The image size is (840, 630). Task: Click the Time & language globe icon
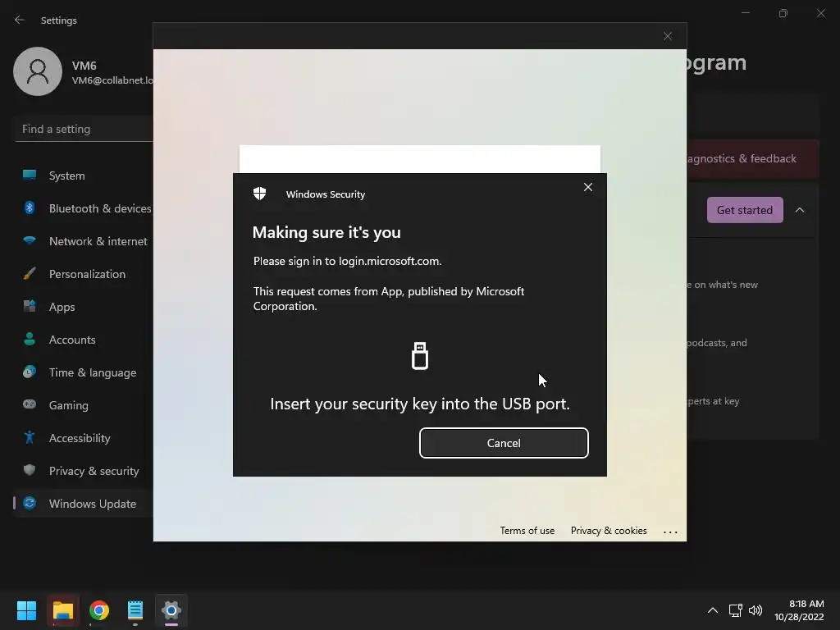(30, 372)
